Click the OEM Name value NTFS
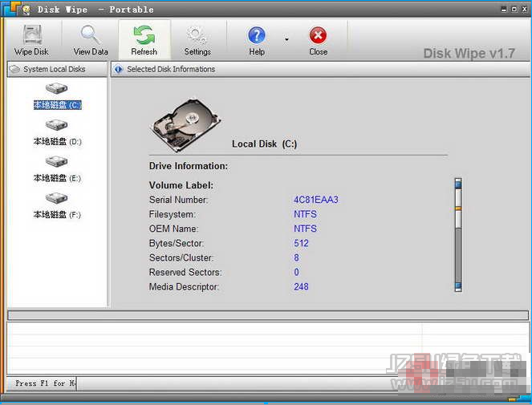The image size is (532, 405). (x=305, y=229)
